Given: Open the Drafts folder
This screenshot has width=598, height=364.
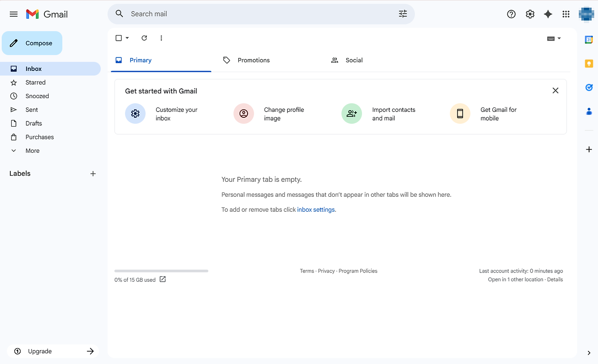Looking at the screenshot, I should pyautogui.click(x=50, y=123).
